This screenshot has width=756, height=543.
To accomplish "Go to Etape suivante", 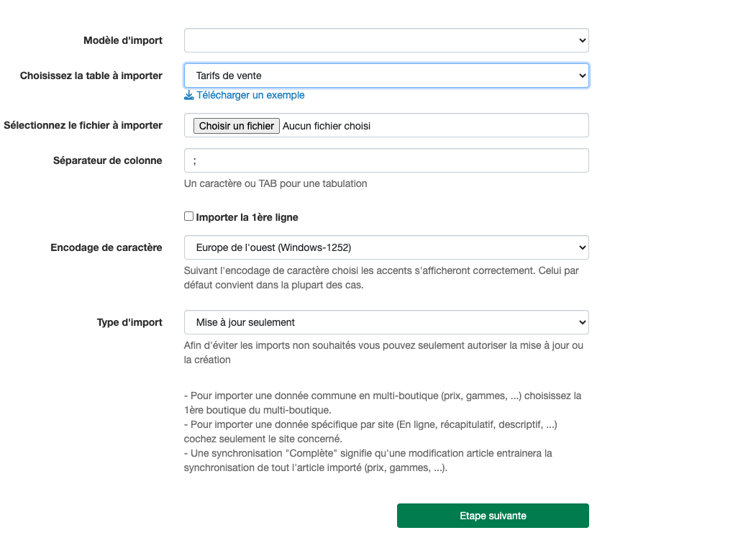I will pos(493,516).
